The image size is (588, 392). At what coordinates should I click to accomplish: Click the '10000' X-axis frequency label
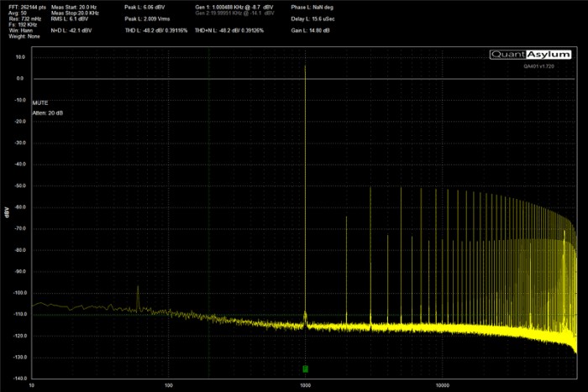point(443,385)
